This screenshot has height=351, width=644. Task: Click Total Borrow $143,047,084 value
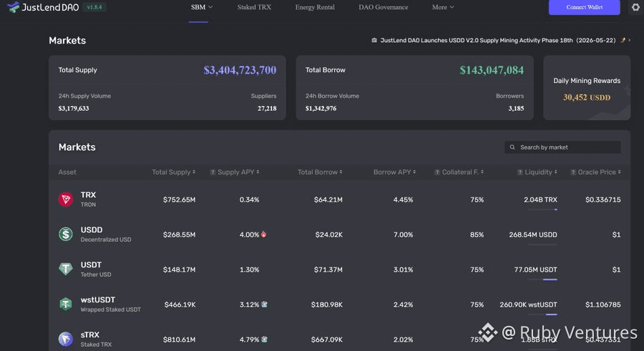point(492,70)
